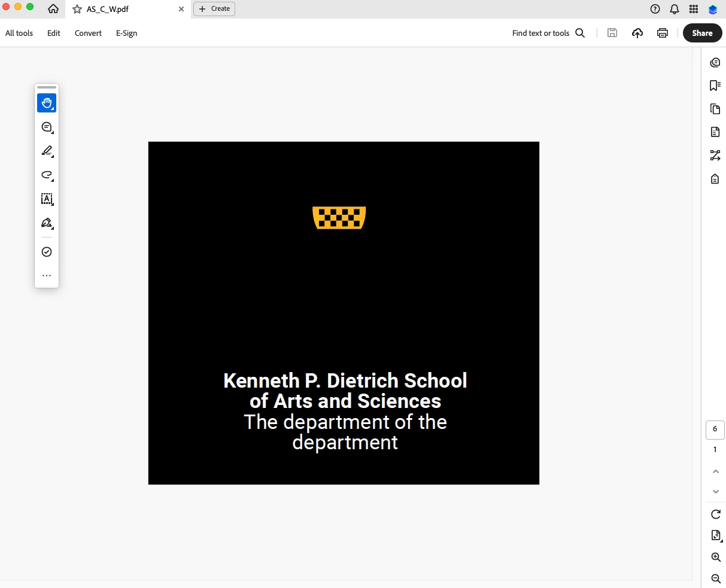Open the document summary panel icon
The width and height of the screenshot is (726, 588).
coord(715,132)
